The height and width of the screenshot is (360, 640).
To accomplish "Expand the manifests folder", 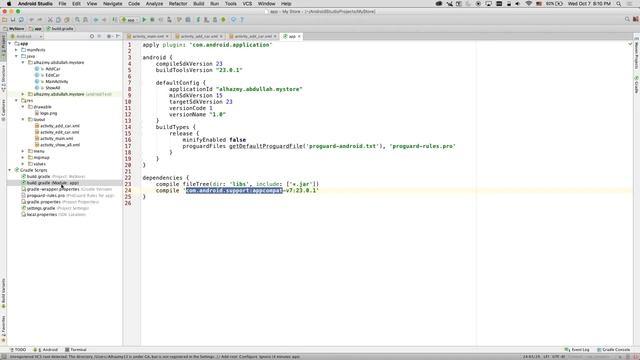I will pos(16,50).
